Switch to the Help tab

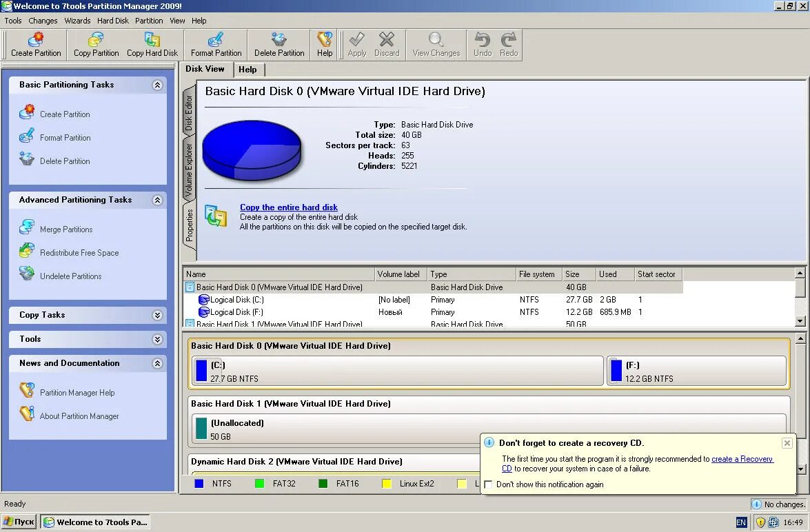pyautogui.click(x=248, y=70)
